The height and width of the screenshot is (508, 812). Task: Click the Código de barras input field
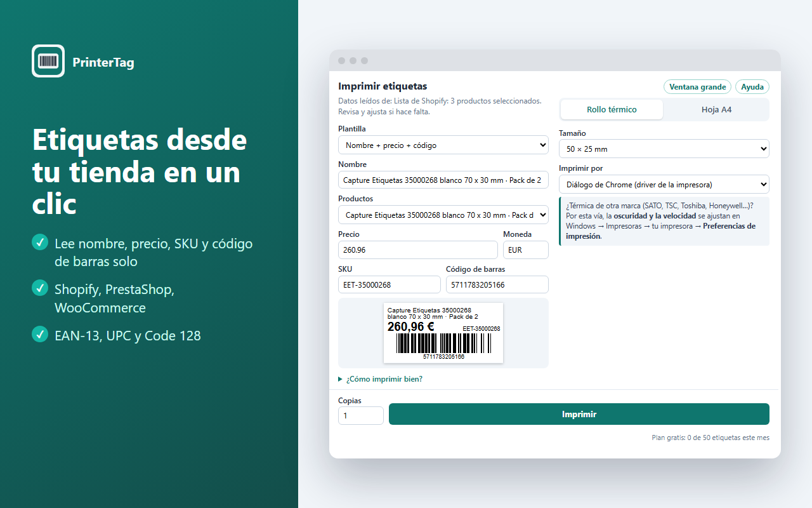[497, 284]
